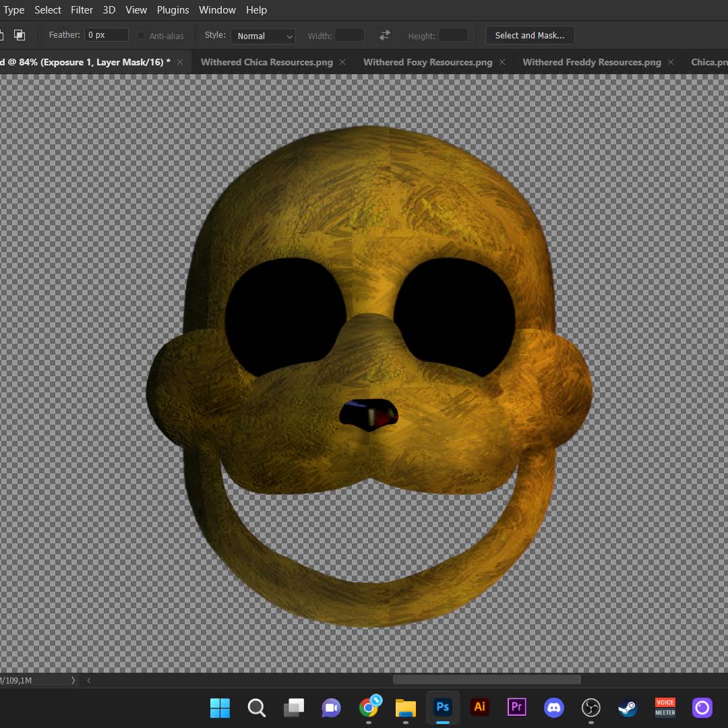728x728 pixels.
Task: Close the Withered Chica Resources.png tab
Action: point(342,62)
